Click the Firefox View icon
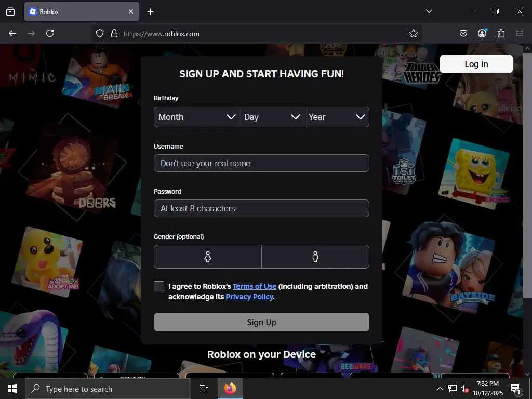This screenshot has height=399, width=532. pyautogui.click(x=10, y=11)
